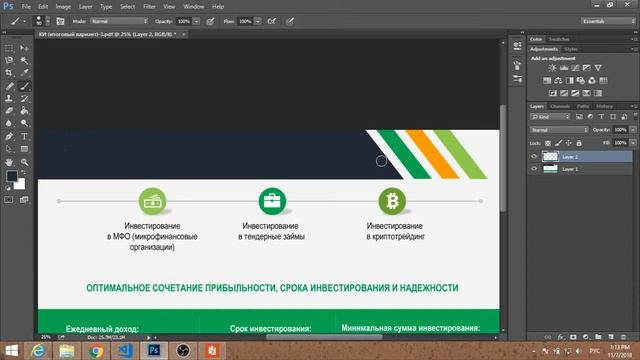The image size is (640, 360).
Task: Select the Rectangle shape tool
Action: (24, 149)
